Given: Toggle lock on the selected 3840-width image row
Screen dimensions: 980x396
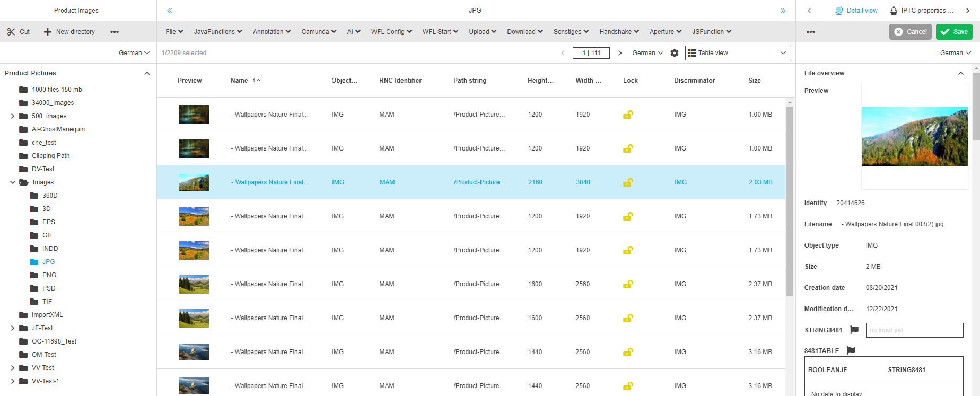Looking at the screenshot, I should click(628, 182).
